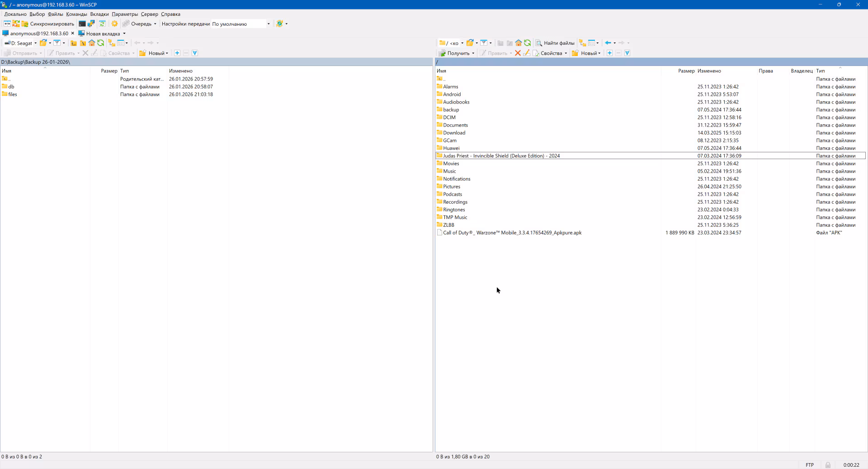Click the remote delete red X icon

coord(518,53)
